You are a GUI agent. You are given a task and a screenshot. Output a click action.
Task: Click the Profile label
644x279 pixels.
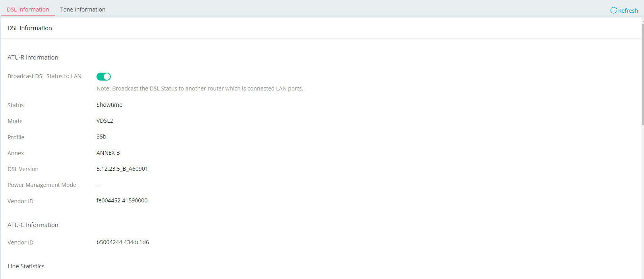coord(16,137)
